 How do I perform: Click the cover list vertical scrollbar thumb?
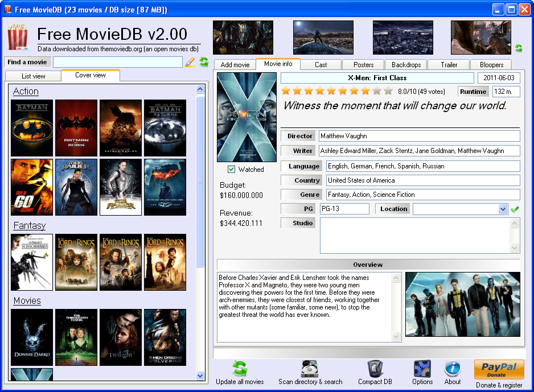pos(200,181)
